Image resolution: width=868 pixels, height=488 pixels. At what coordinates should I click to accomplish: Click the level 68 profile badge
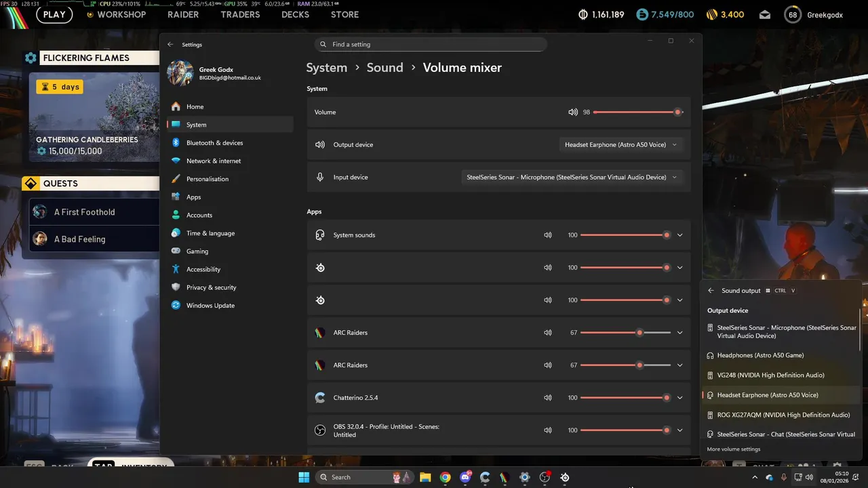pyautogui.click(x=793, y=15)
